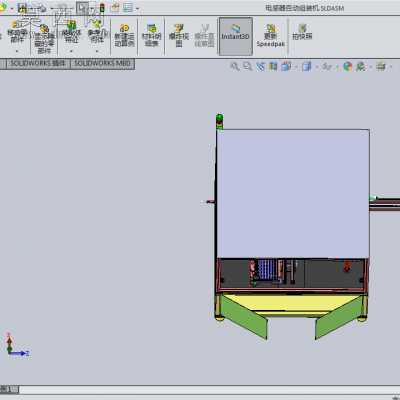400x400 pixels.
Task: Click Apply Scene icon
Action: [360, 66]
